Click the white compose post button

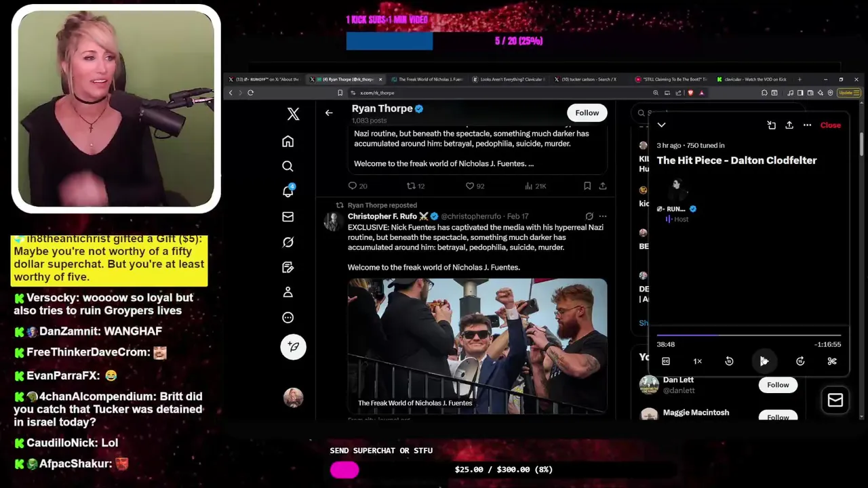pyautogui.click(x=294, y=346)
